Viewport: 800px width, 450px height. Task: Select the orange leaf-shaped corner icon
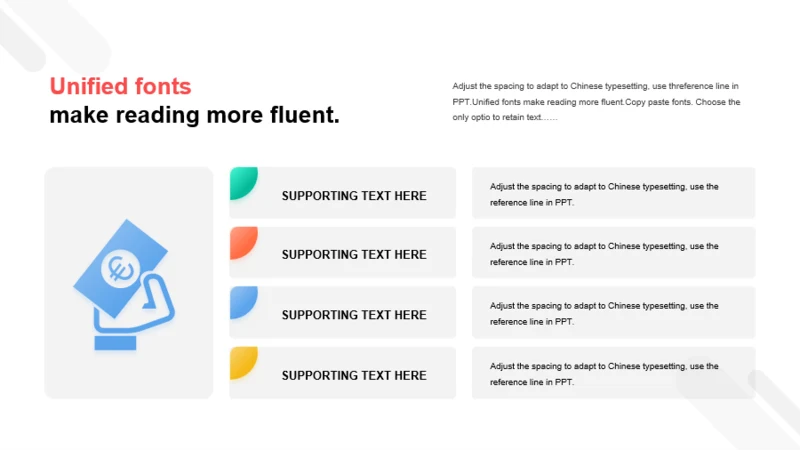pos(243,243)
